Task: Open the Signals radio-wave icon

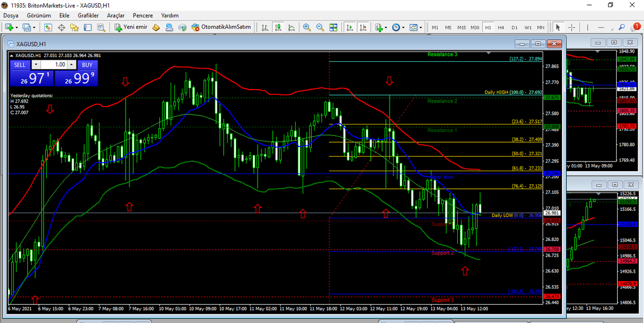Action: coord(182,27)
